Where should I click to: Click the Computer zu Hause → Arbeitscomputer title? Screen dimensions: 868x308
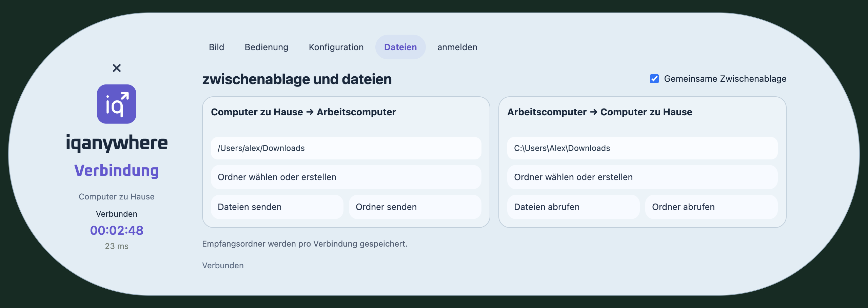click(303, 112)
